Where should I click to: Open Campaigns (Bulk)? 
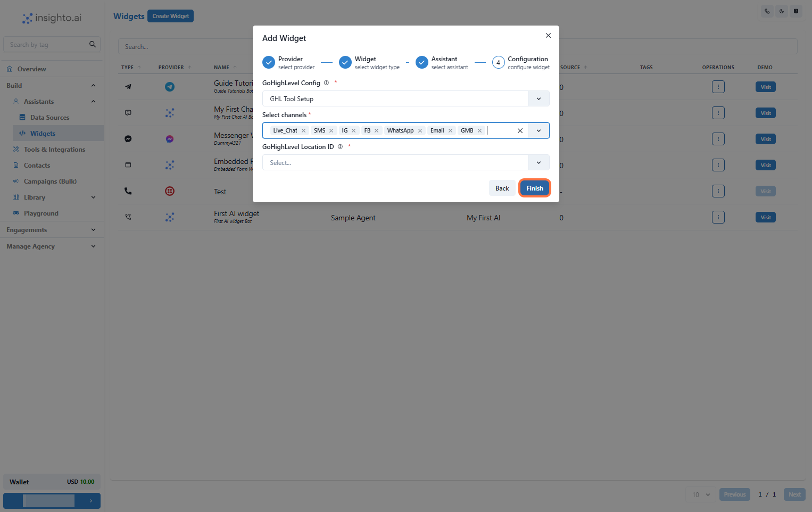[x=50, y=181]
